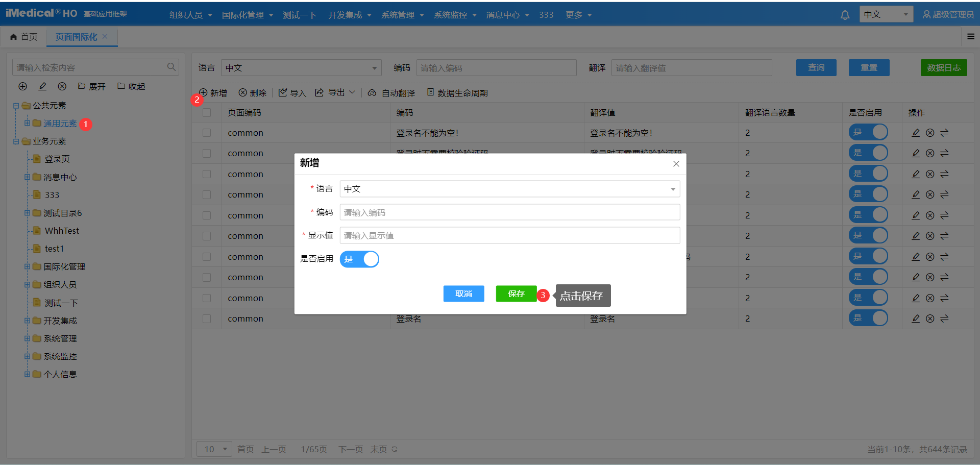Expand the 消息中心 tree node
This screenshot has width=980, height=465.
point(27,177)
